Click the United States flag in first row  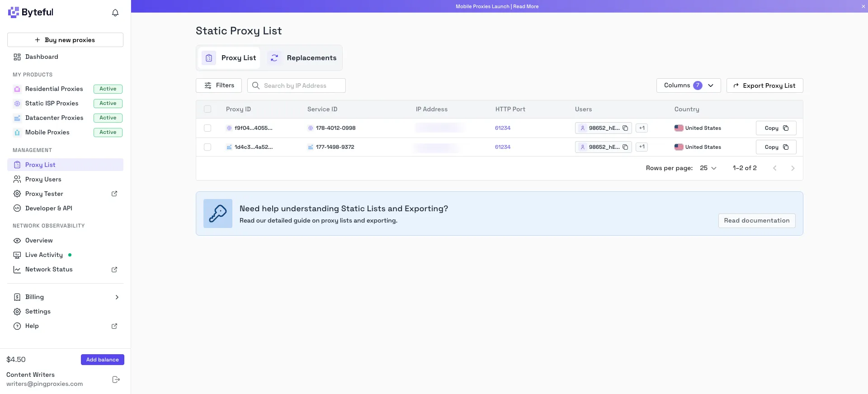coord(679,128)
